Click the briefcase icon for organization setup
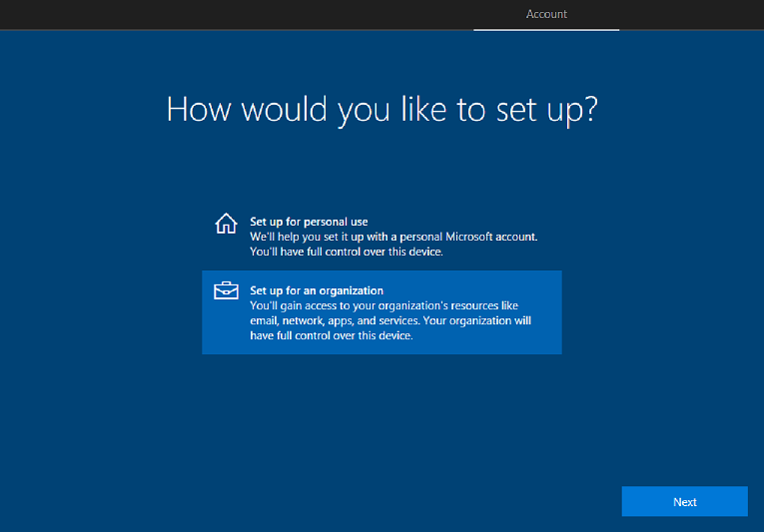The height and width of the screenshot is (532, 764). [227, 290]
